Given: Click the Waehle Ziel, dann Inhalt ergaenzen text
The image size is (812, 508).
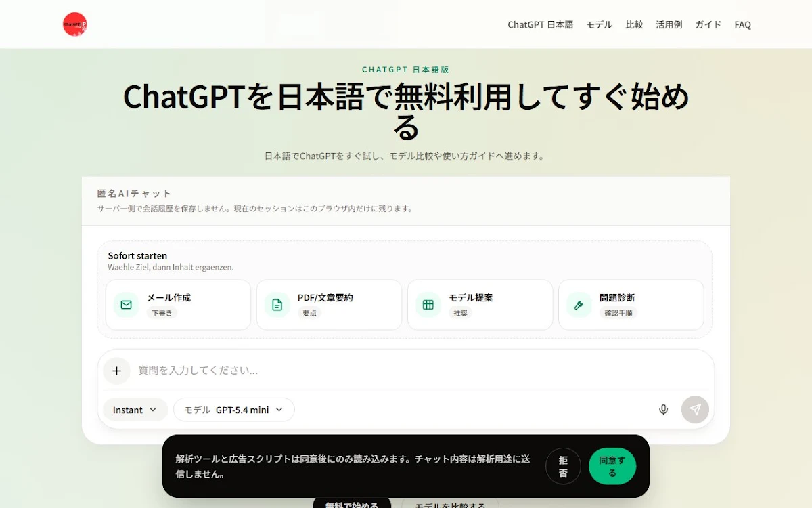Looking at the screenshot, I should (171, 267).
